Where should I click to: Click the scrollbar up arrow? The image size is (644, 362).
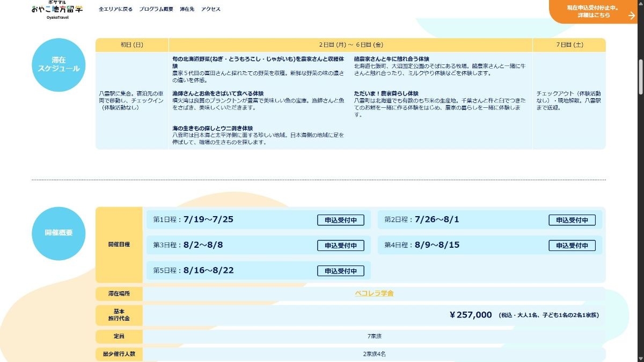coord(640,3)
